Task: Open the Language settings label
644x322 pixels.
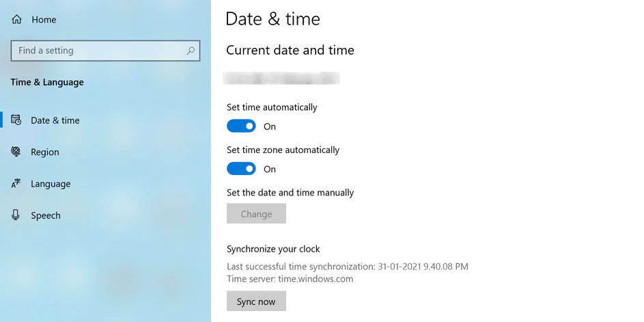Action: pyautogui.click(x=51, y=184)
